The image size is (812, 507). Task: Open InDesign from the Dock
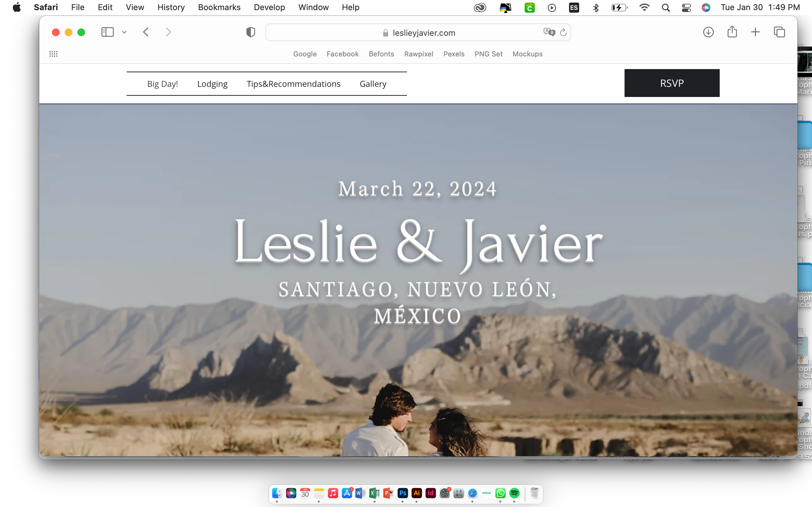point(430,493)
